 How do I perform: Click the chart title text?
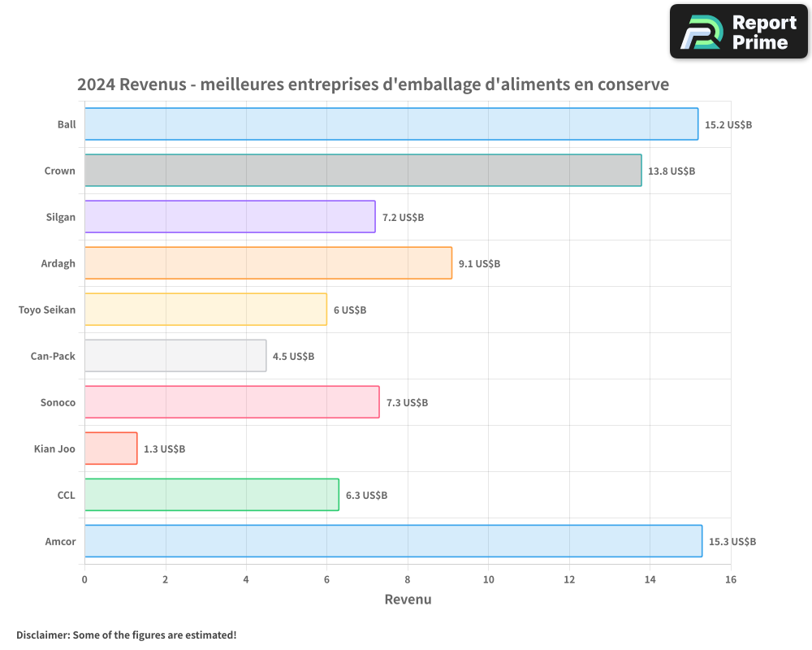click(373, 84)
